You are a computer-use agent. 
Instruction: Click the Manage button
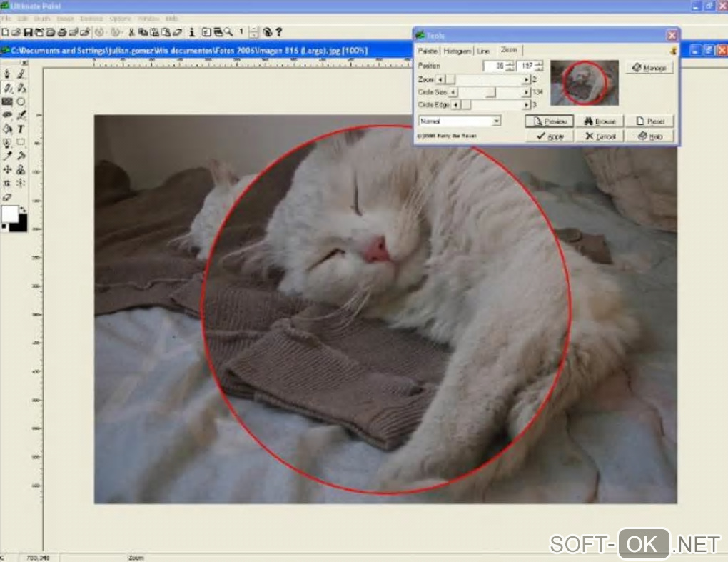[649, 68]
